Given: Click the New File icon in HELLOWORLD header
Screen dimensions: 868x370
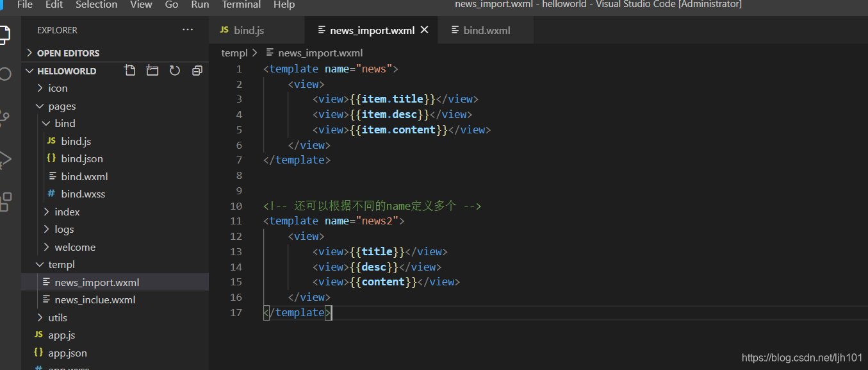Looking at the screenshot, I should [130, 71].
